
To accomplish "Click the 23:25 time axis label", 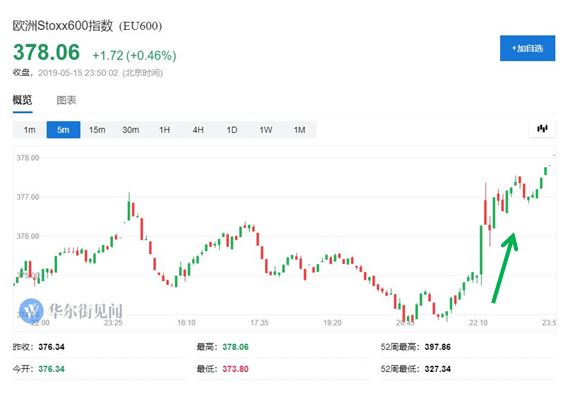I will point(113,323).
